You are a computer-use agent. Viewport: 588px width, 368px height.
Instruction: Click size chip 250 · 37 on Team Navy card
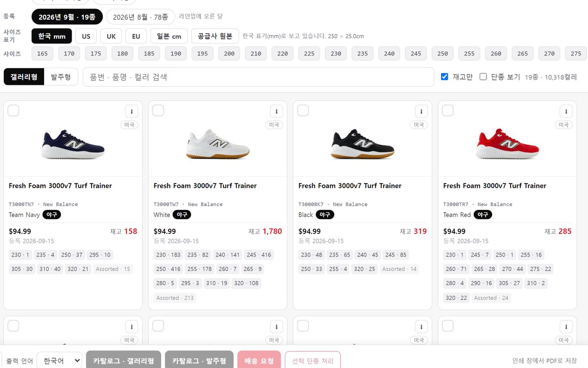(72, 255)
